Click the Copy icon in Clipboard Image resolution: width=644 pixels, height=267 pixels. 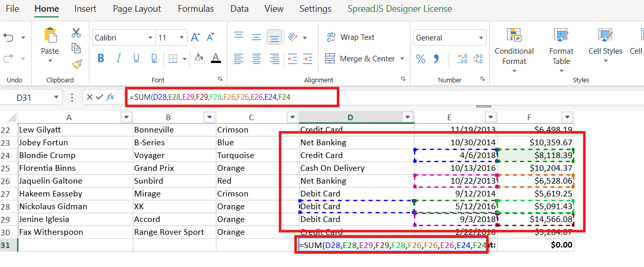tap(76, 48)
